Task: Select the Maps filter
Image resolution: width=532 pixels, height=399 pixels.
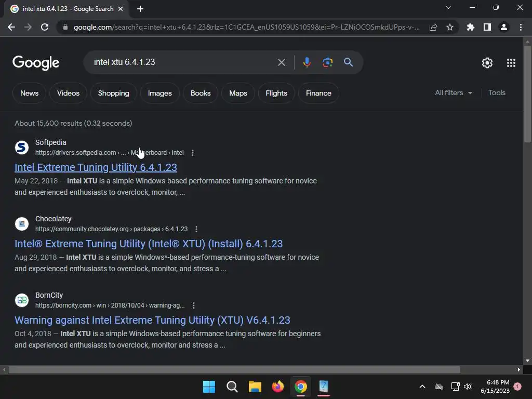Action: point(238,93)
